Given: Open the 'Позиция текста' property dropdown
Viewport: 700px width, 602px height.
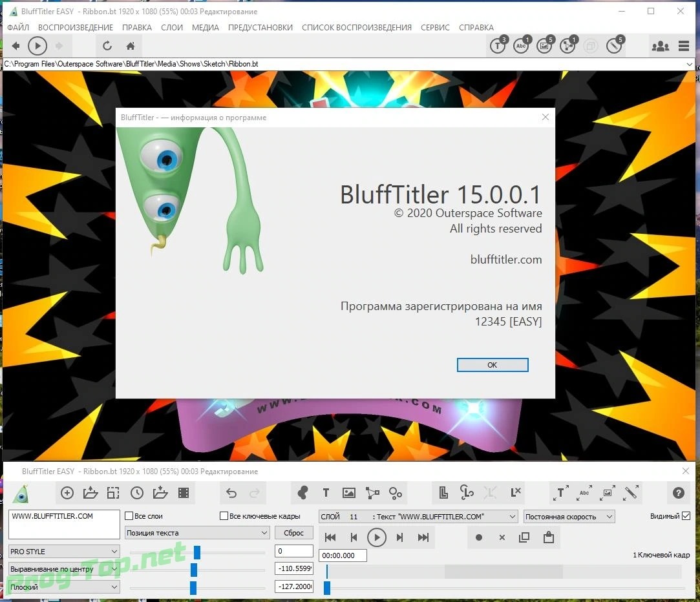Looking at the screenshot, I should 197,532.
